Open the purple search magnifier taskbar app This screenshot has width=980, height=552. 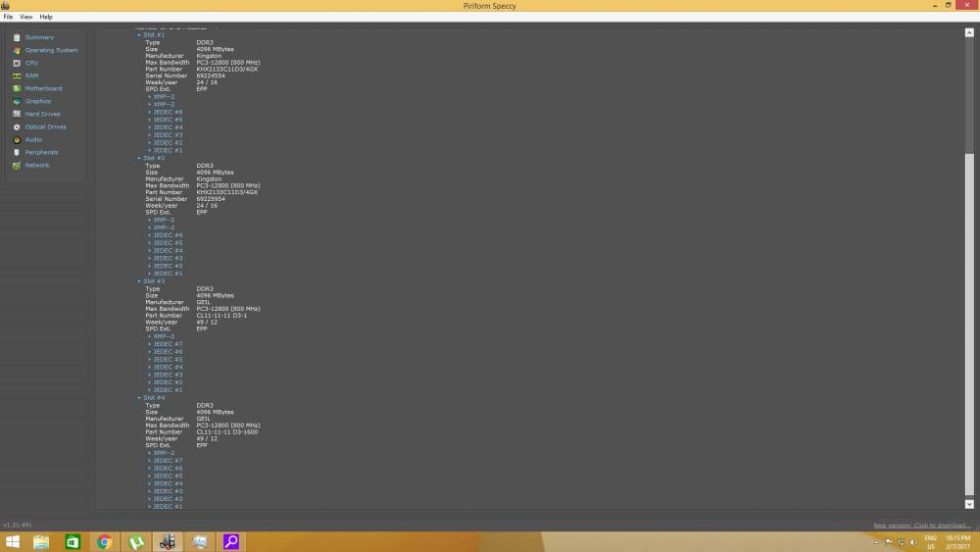pyautogui.click(x=231, y=541)
